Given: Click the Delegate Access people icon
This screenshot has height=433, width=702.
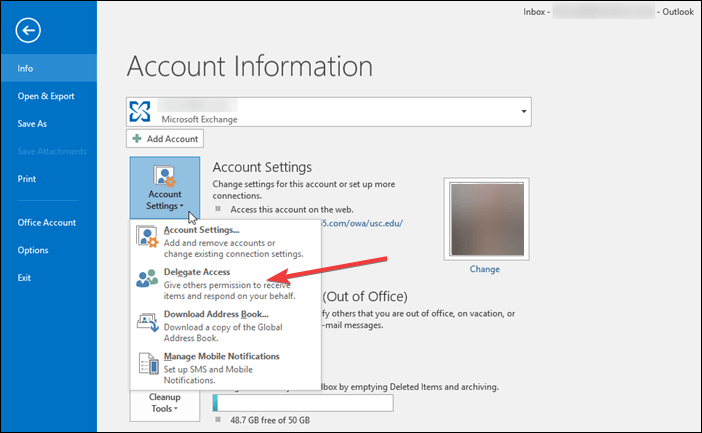Looking at the screenshot, I should pyautogui.click(x=147, y=278).
